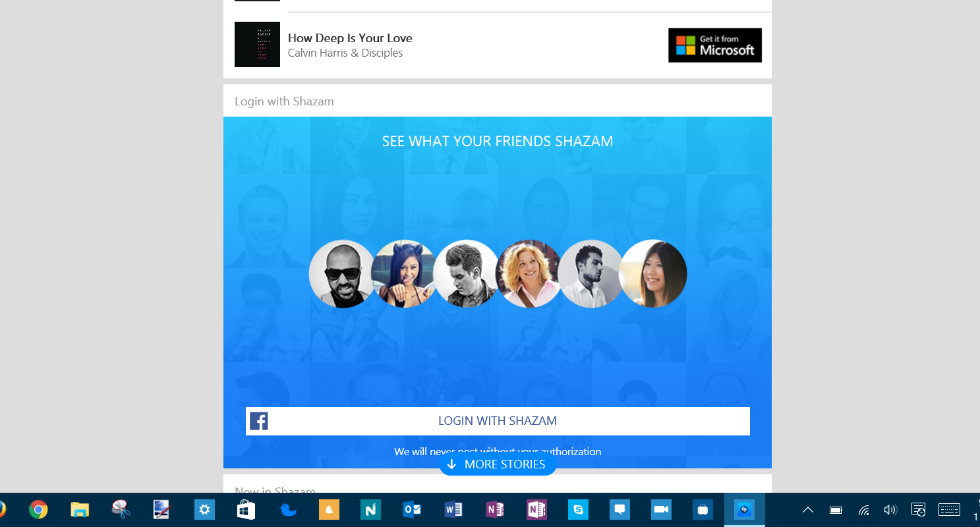Click the SEE WHAT YOUR FRIENDS SHAZAM headline
The height and width of the screenshot is (527, 980).
(x=498, y=141)
